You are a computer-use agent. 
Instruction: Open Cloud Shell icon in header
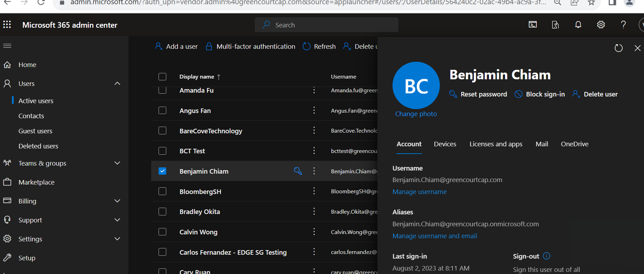533,25
